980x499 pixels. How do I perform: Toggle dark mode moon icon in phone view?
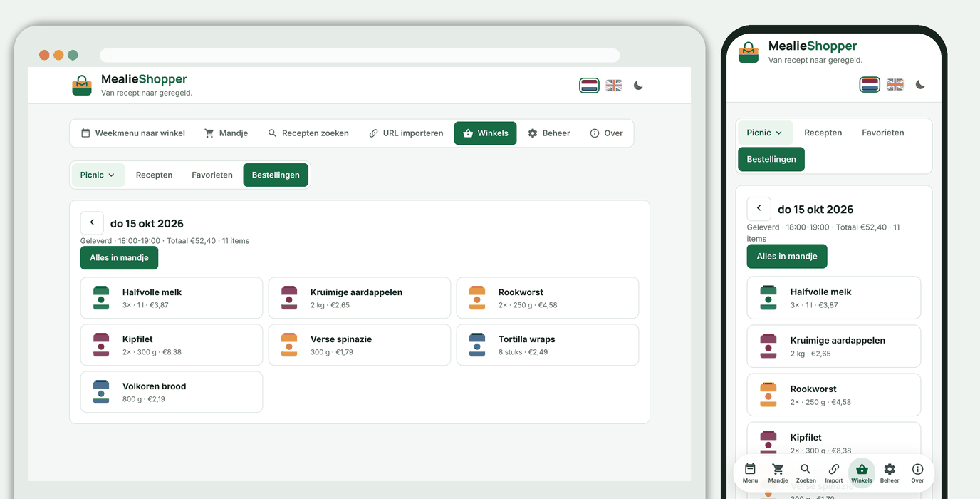920,85
